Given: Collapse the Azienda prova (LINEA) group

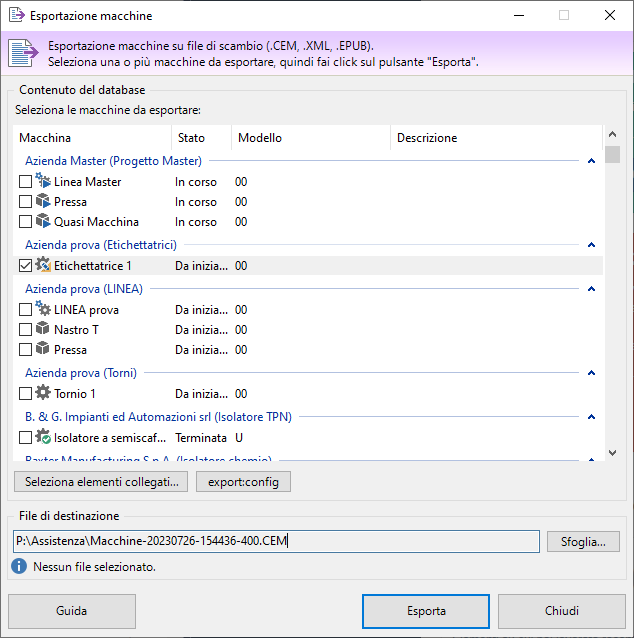Looking at the screenshot, I should click(x=591, y=289).
